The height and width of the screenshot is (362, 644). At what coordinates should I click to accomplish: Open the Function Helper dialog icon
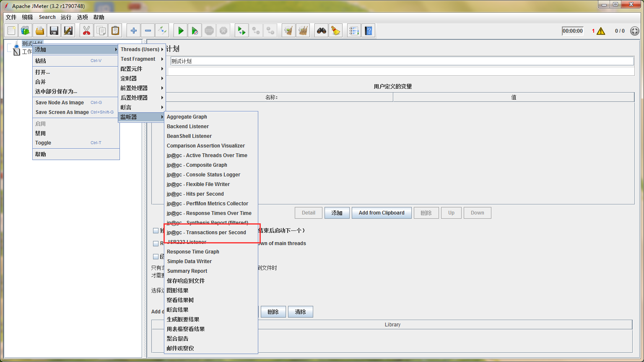(x=354, y=31)
